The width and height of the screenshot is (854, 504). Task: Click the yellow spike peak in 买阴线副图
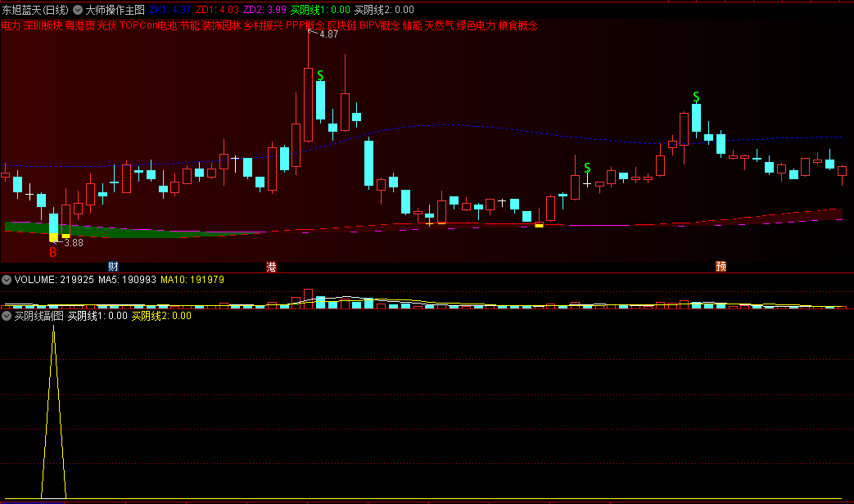click(53, 326)
